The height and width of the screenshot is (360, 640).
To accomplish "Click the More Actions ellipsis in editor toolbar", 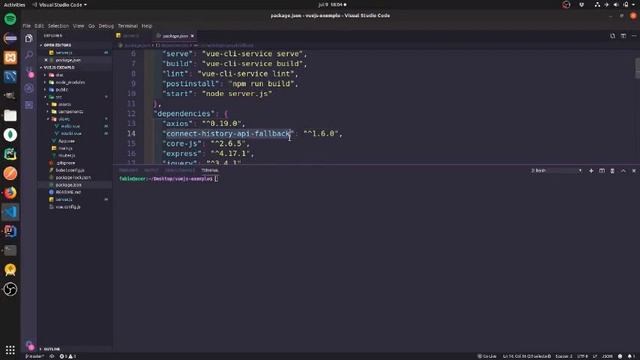I will (x=634, y=36).
